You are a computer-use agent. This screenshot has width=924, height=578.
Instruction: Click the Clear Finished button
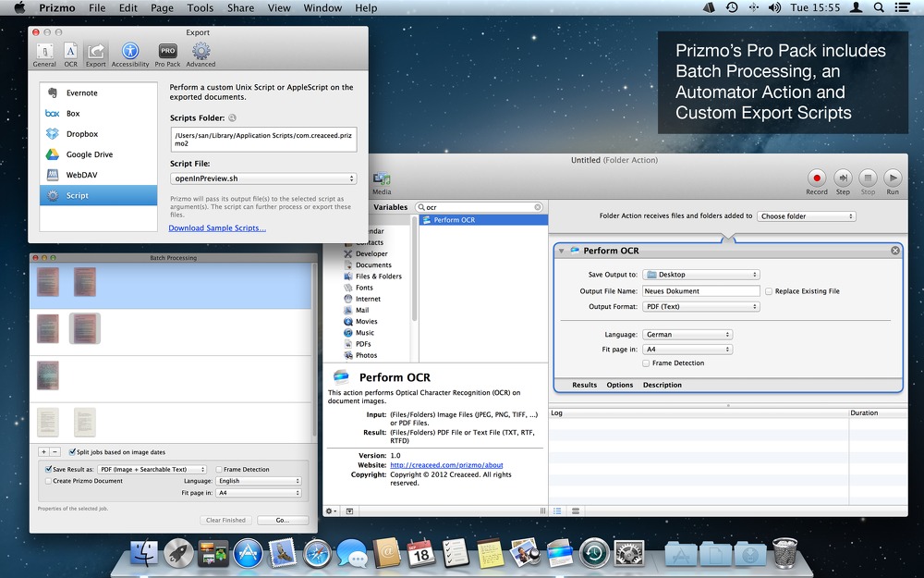click(x=225, y=520)
